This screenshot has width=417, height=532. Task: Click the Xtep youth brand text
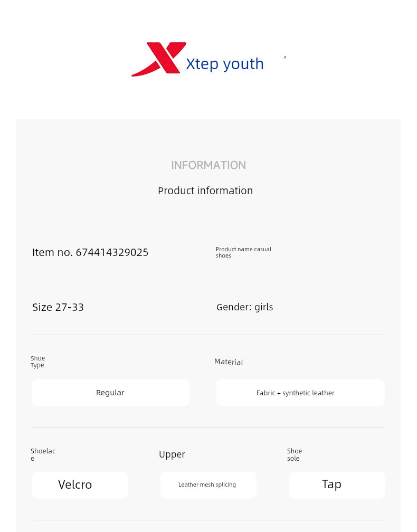[224, 64]
